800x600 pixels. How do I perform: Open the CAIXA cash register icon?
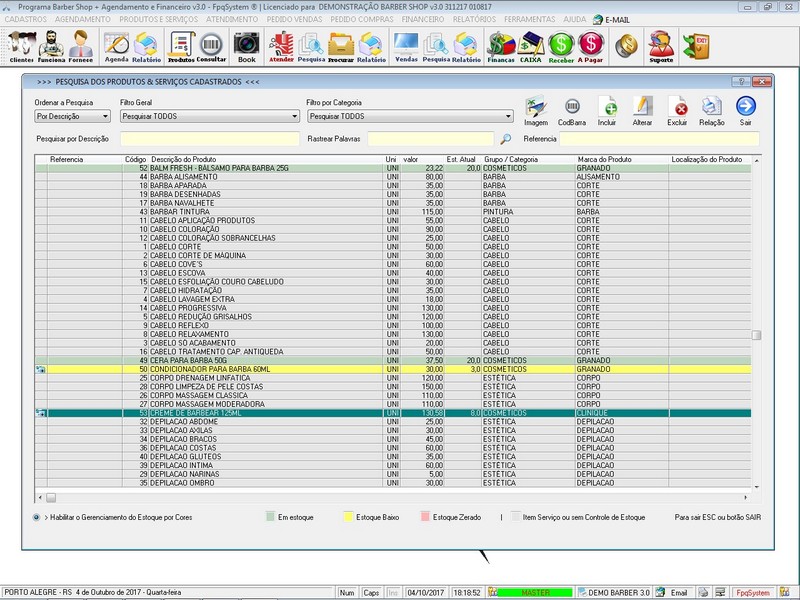click(530, 45)
